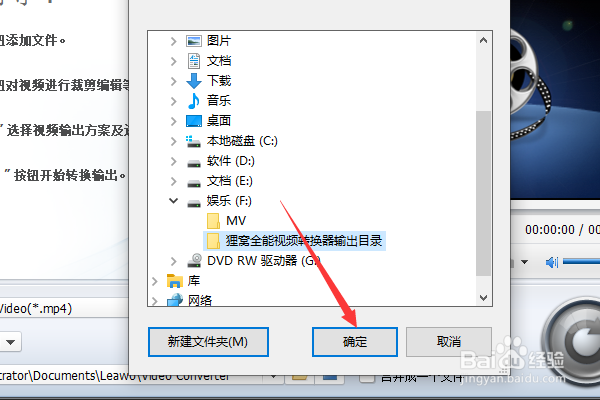Click the folder tree scroll down arrow

[x=483, y=297]
